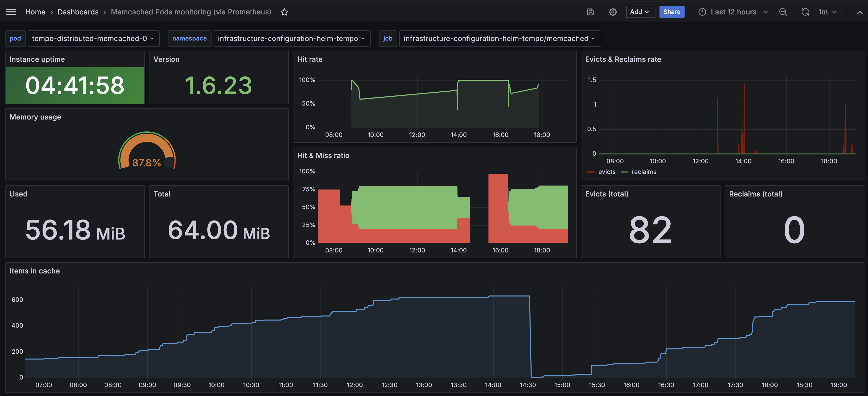Go to Home breadcrumb
Screen dimensions: 868x396
tap(35, 12)
